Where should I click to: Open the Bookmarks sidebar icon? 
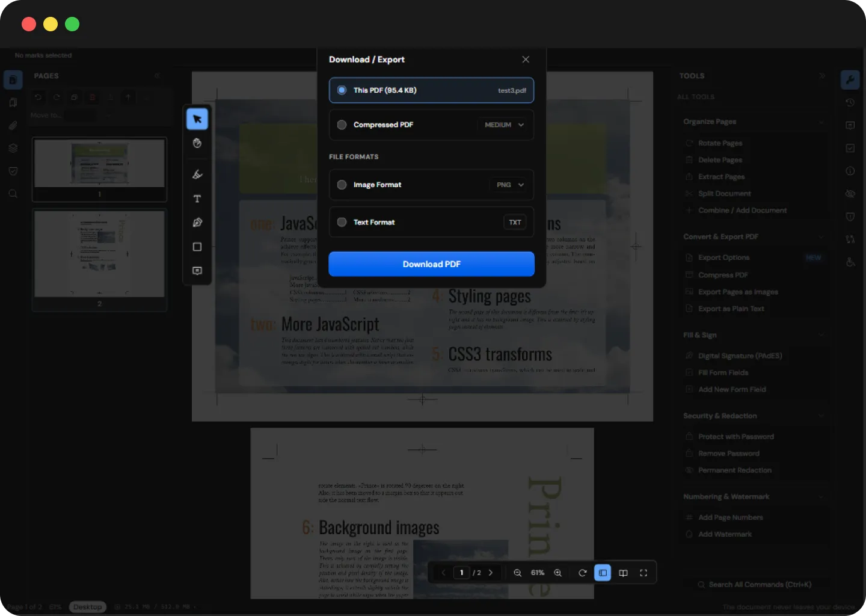tap(13, 102)
